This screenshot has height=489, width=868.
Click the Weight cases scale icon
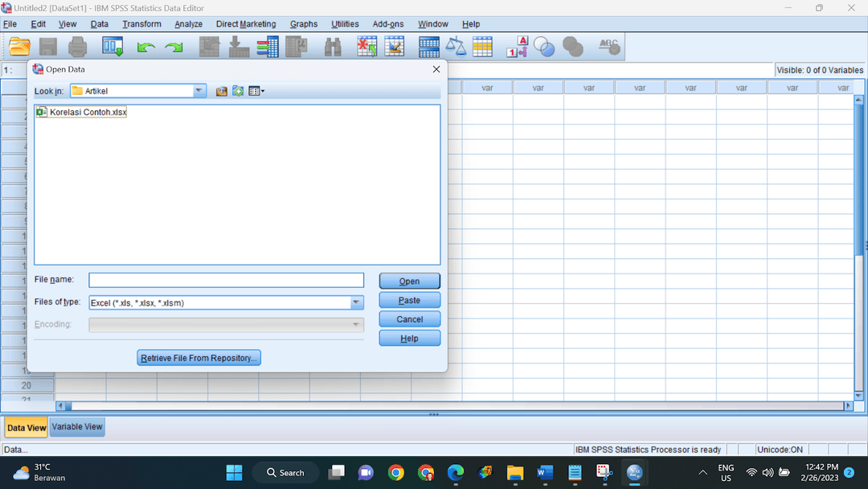click(x=456, y=47)
